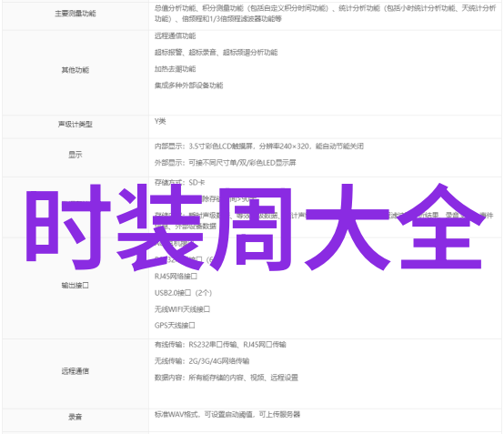Click the 加热去湿功能 text

point(176,69)
